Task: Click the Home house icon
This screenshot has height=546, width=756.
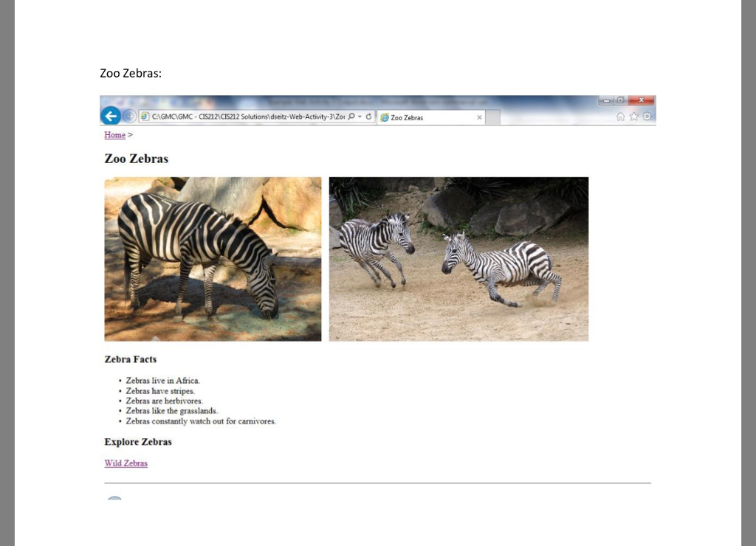Action: point(621,117)
